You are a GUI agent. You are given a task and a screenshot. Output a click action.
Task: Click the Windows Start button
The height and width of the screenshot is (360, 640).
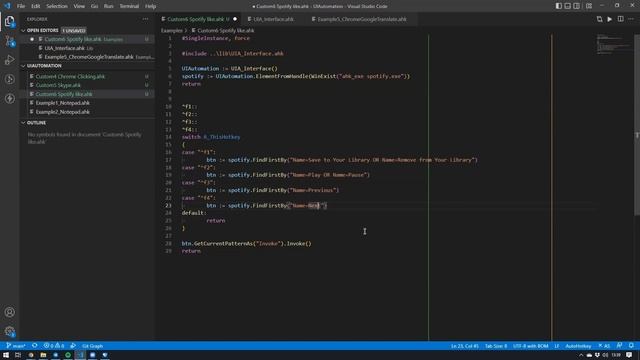[6, 355]
